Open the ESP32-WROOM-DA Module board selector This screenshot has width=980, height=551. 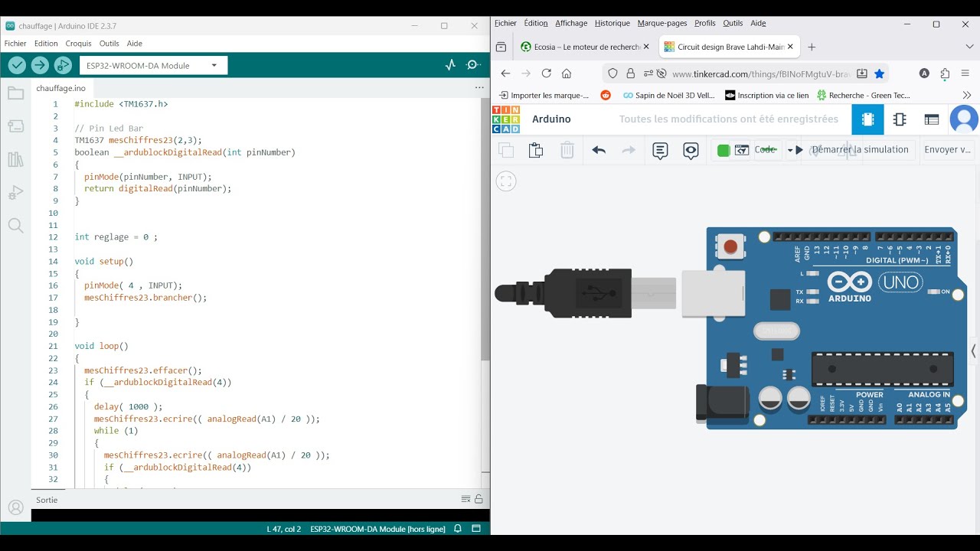pyautogui.click(x=152, y=66)
